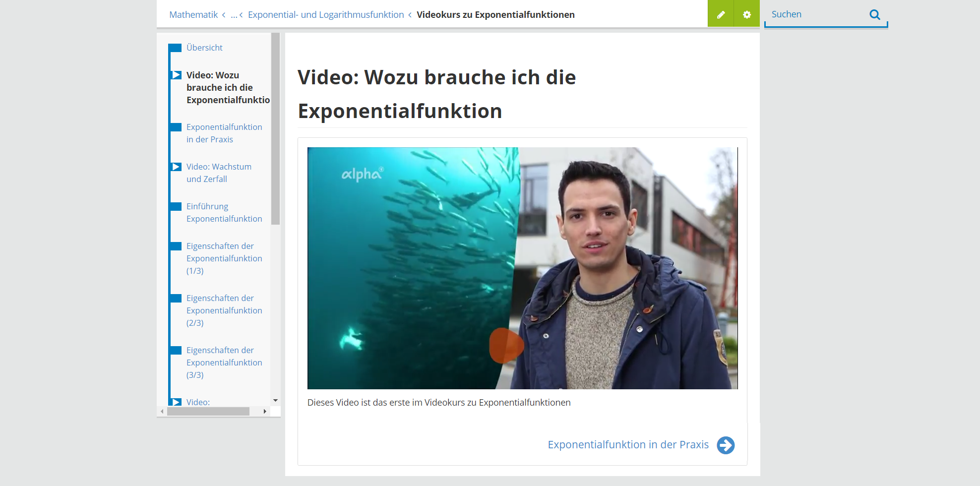Click sidebar scroll down arrow
Viewport: 980px width, 486px height.
[x=275, y=400]
